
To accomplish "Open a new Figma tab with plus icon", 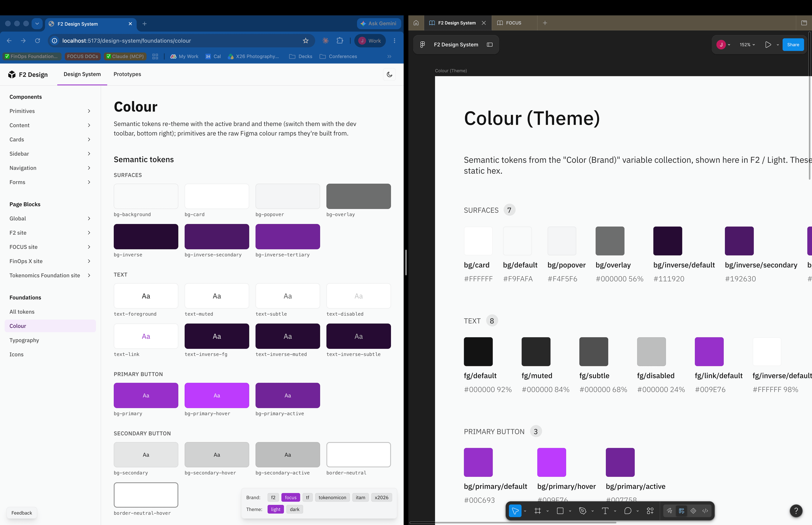I will pyautogui.click(x=545, y=23).
